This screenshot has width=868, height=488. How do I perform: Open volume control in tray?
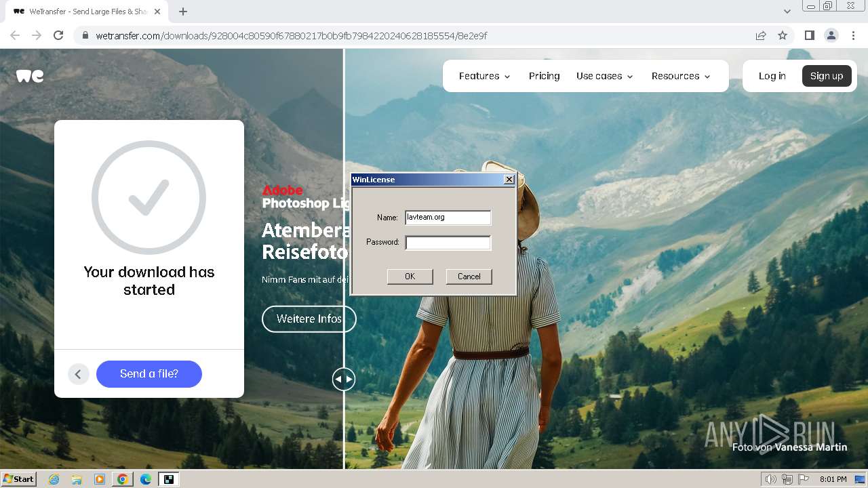pyautogui.click(x=770, y=479)
